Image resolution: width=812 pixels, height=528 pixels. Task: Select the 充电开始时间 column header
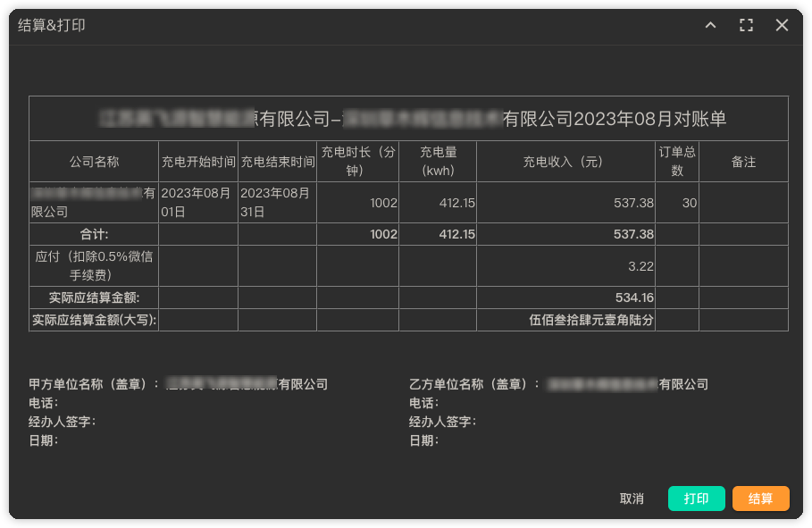click(x=198, y=162)
